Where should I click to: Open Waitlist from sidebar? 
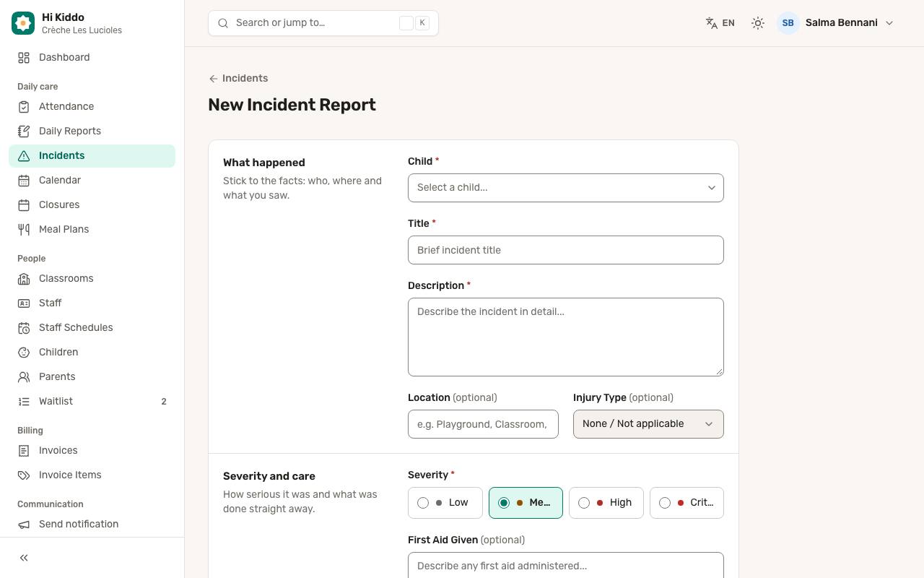92,401
